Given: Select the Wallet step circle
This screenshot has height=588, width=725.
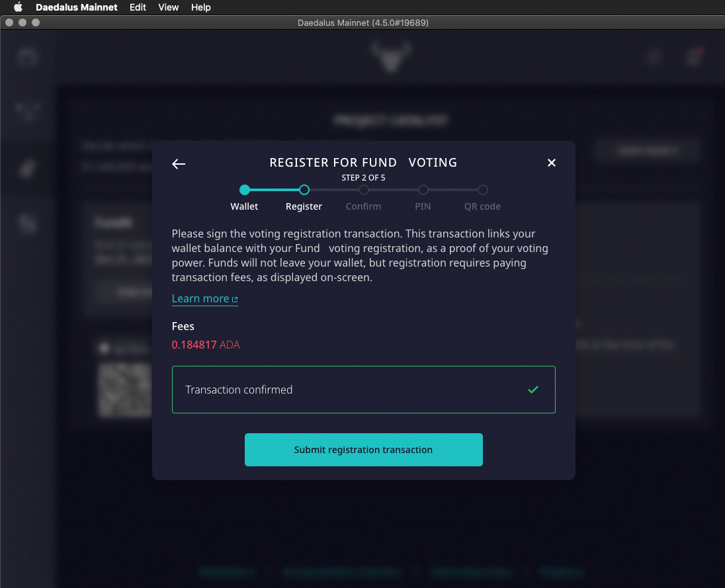Looking at the screenshot, I should (x=245, y=190).
